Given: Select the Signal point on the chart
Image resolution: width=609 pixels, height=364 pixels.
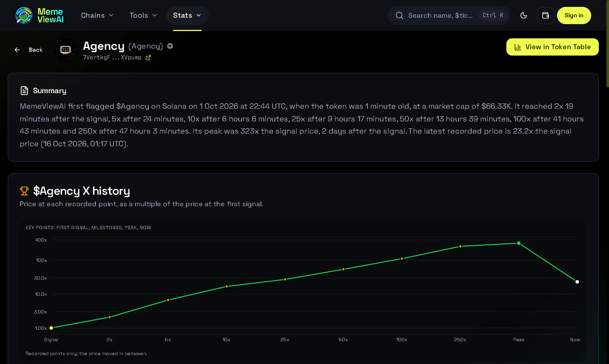Looking at the screenshot, I should pyautogui.click(x=51, y=328).
